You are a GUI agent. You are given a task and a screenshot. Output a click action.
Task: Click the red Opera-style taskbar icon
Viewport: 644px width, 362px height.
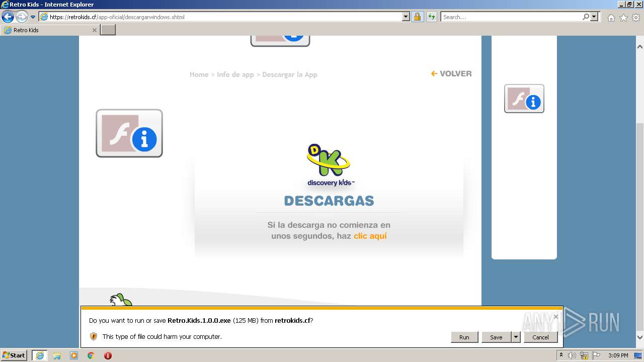tap(108, 355)
